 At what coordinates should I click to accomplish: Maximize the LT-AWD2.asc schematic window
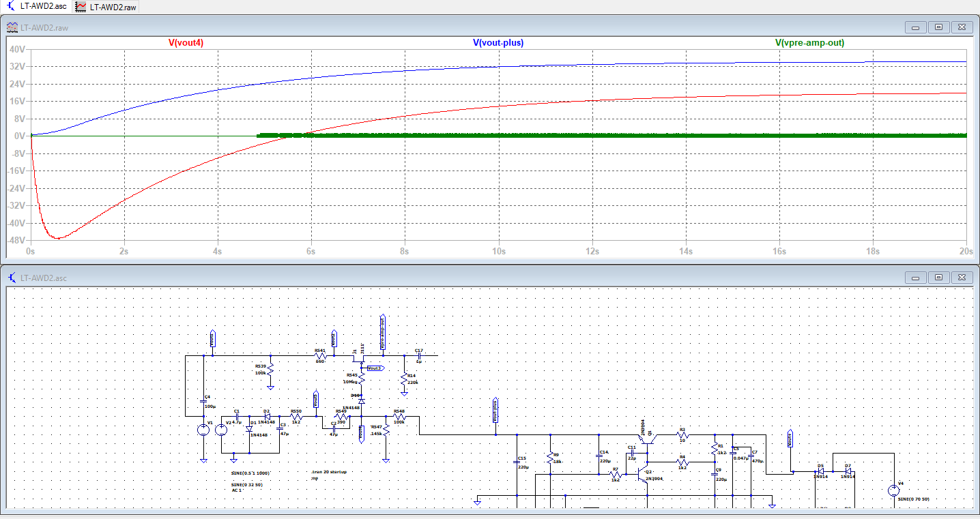tap(938, 278)
